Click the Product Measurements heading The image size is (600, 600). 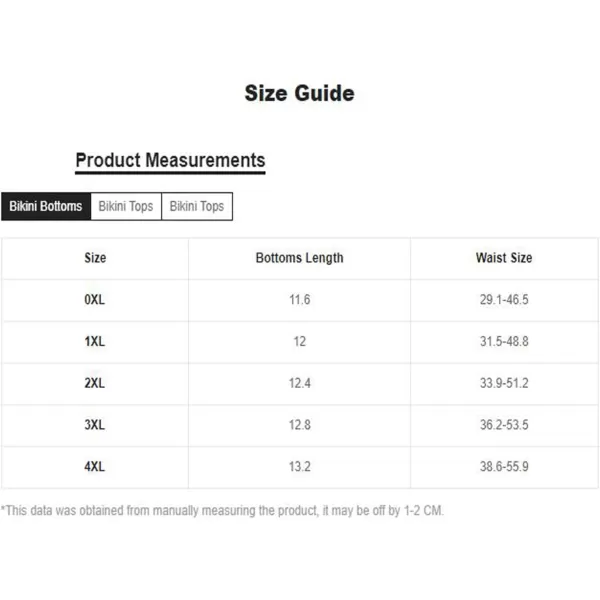[170, 160]
